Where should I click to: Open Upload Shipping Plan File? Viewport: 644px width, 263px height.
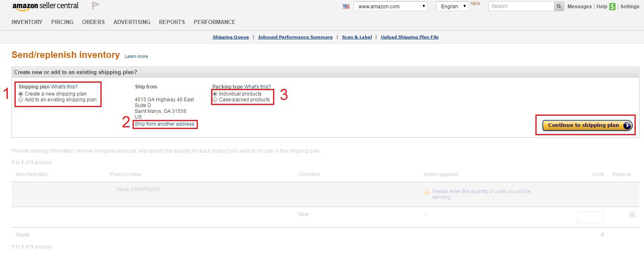pos(409,37)
